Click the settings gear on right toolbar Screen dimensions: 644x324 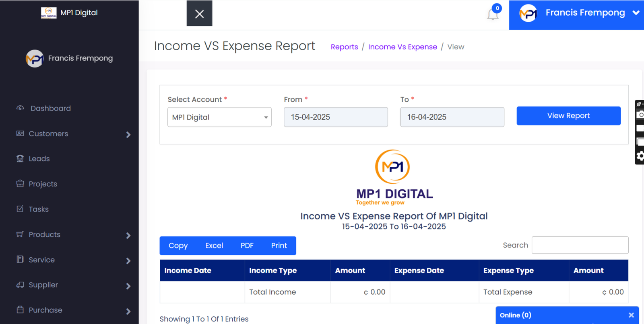[640, 156]
